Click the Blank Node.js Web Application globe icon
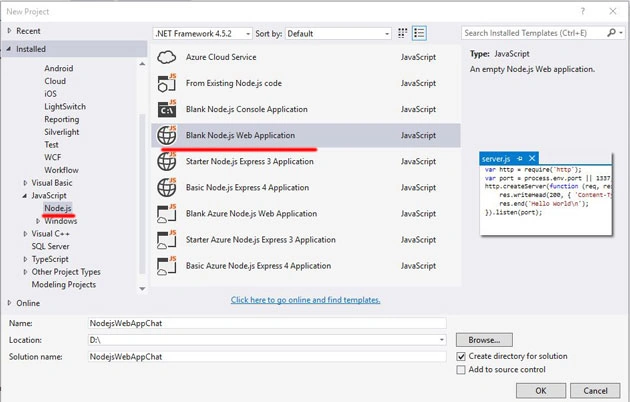Viewport: 630px width, 402px height. (167, 135)
